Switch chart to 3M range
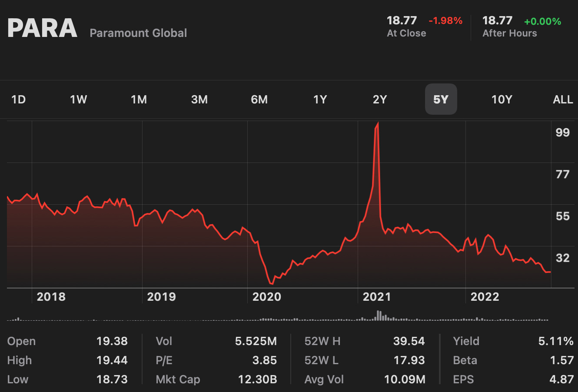The height and width of the screenshot is (392, 578). pyautogui.click(x=199, y=100)
